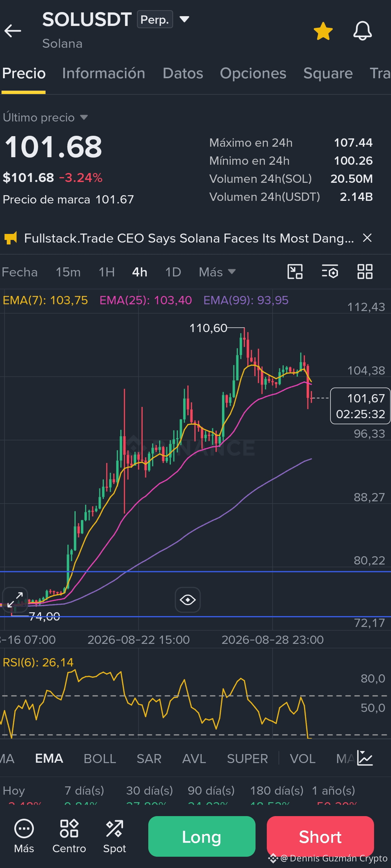Viewport: 391px width, 868px height.
Task: Tap the 74,00 low price marker
Action: (44, 616)
